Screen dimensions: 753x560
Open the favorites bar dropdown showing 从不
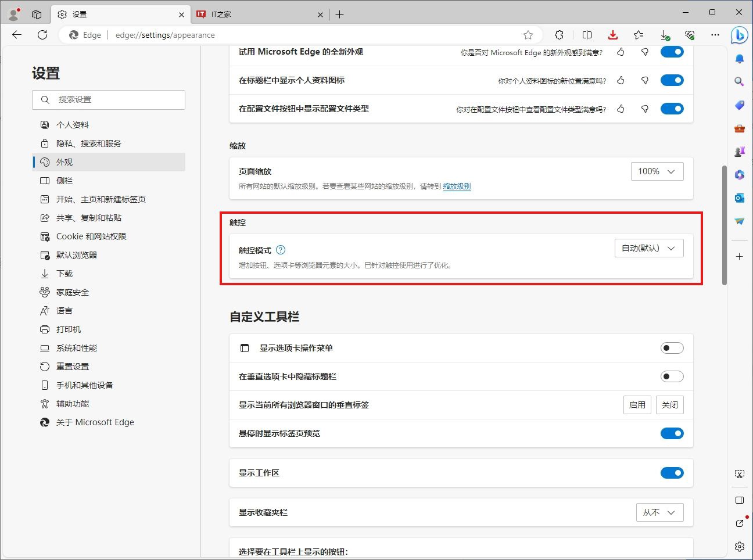pos(660,512)
